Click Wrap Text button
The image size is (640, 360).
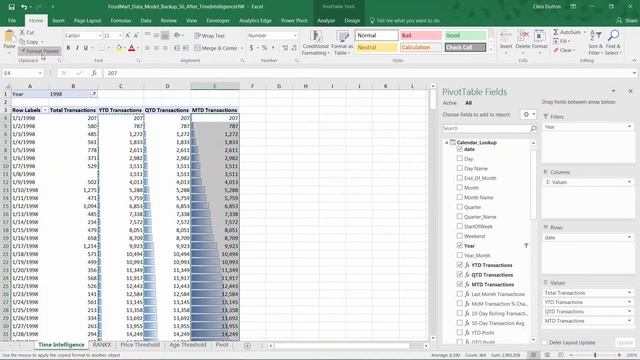pos(209,36)
